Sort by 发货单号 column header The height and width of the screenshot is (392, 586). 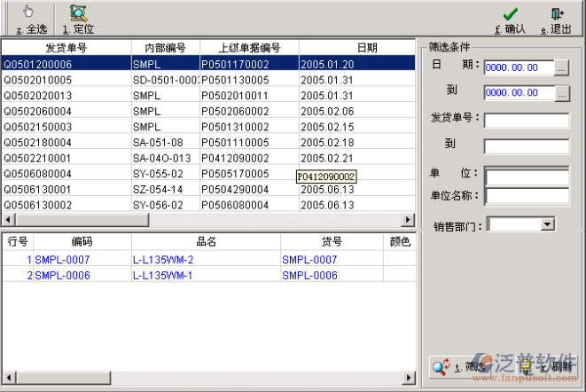pyautogui.click(x=66, y=47)
